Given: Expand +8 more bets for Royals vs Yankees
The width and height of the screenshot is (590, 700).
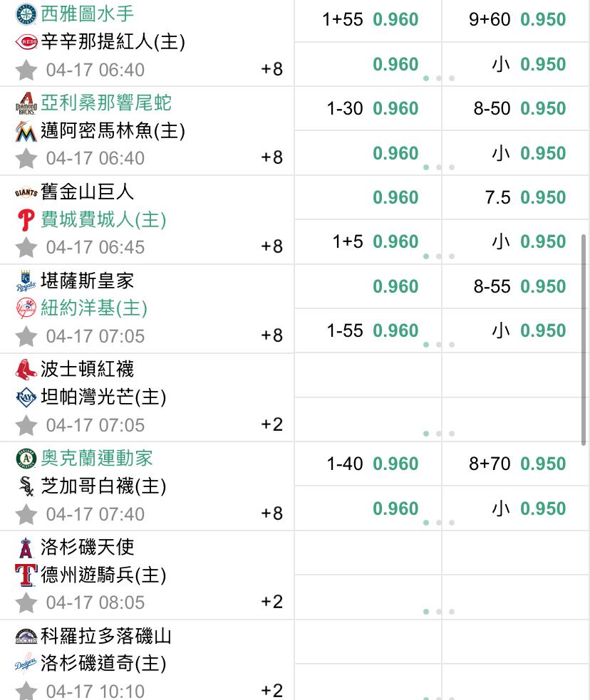Looking at the screenshot, I should click(x=271, y=335).
